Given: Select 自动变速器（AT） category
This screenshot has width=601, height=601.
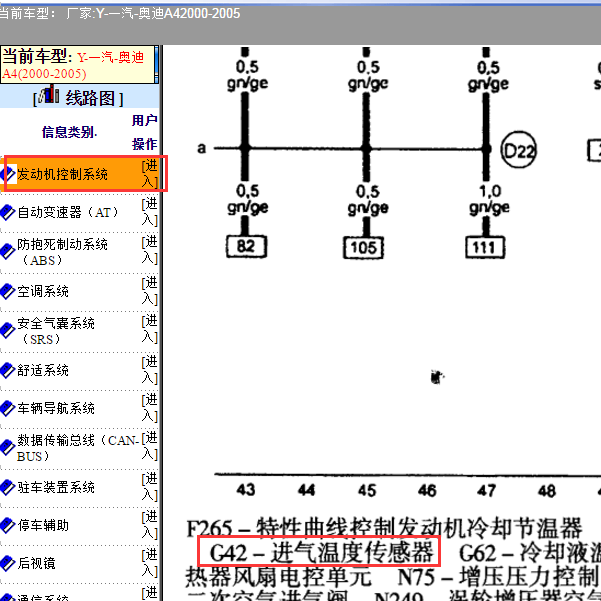Looking at the screenshot, I should click(x=68, y=212).
